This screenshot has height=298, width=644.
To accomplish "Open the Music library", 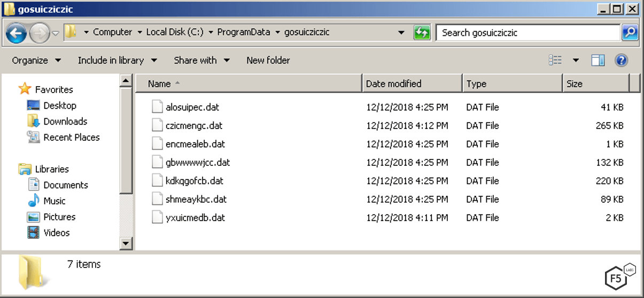I will [54, 201].
